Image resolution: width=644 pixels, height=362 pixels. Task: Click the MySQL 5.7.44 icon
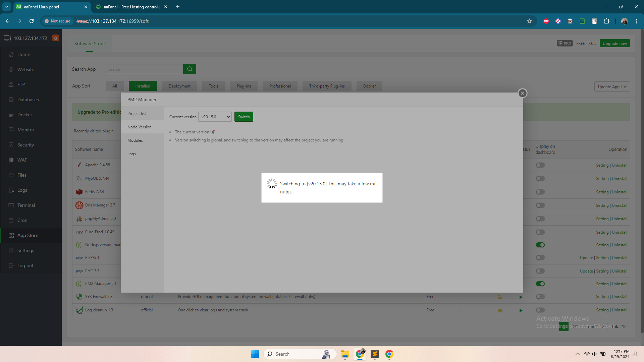[79, 178]
